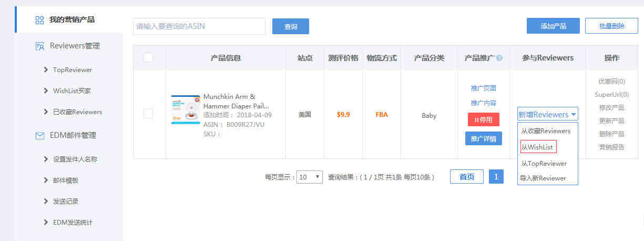Expand the TopReviewer sidebar item
The width and height of the screenshot is (644, 241).
[x=72, y=70]
